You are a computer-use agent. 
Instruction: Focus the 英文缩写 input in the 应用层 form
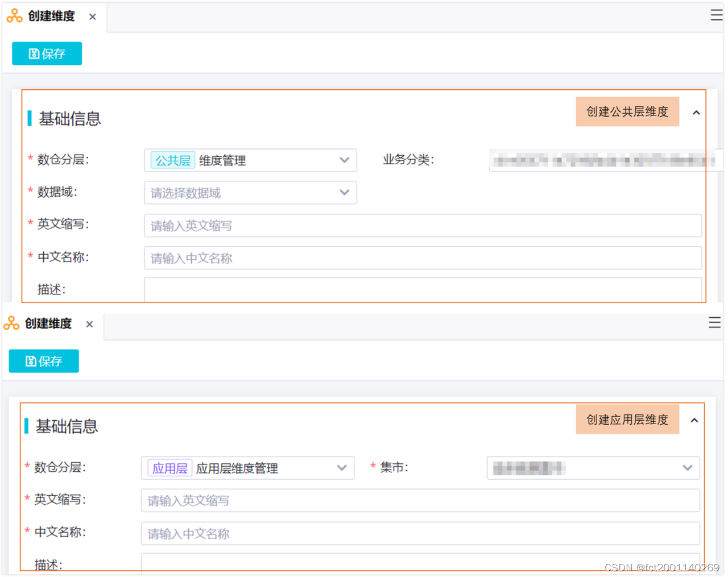click(x=420, y=501)
